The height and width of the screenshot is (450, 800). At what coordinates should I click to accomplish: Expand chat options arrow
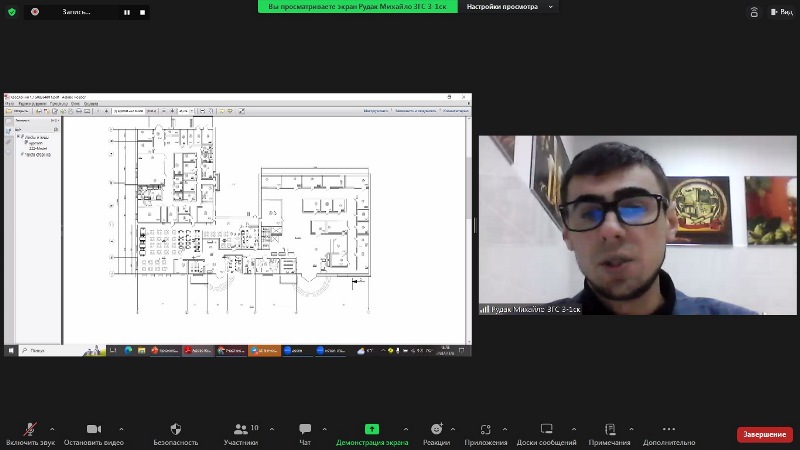point(324,429)
